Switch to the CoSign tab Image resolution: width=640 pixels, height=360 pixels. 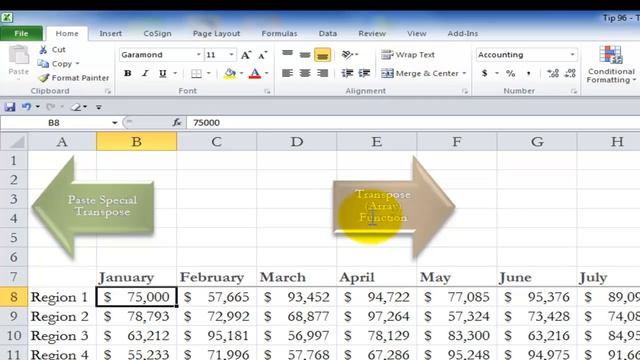coord(158,33)
